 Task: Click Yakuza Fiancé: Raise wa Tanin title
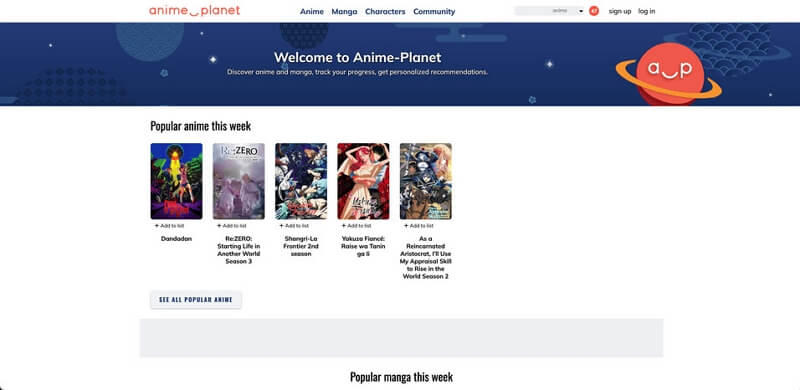pos(363,246)
